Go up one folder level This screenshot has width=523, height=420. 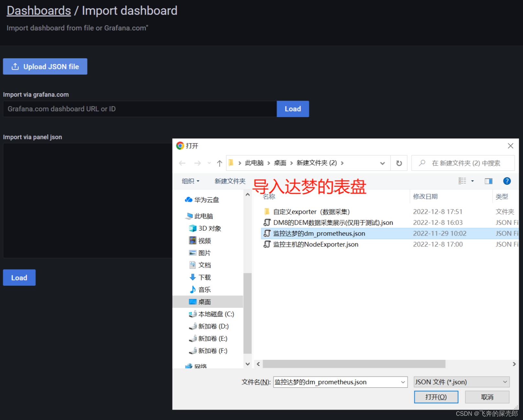click(219, 163)
